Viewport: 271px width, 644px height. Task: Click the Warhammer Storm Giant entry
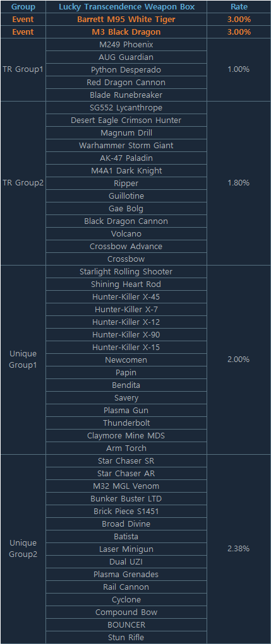click(126, 146)
